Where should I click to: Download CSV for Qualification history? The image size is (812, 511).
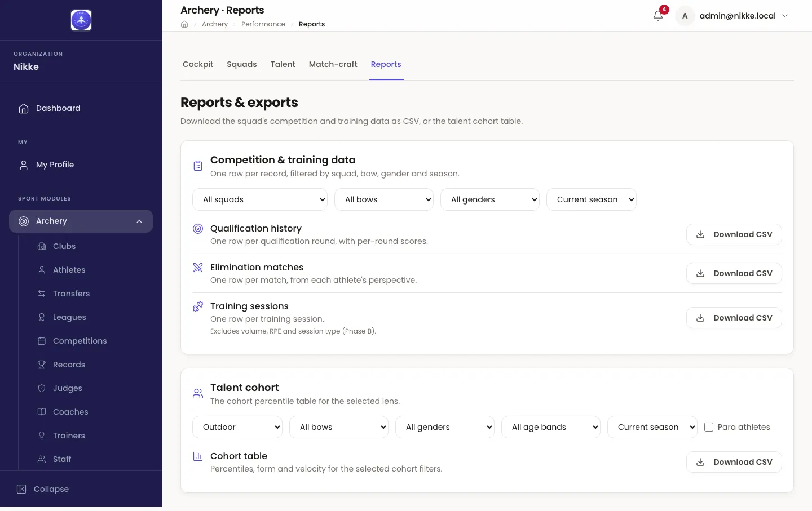pyautogui.click(x=734, y=234)
